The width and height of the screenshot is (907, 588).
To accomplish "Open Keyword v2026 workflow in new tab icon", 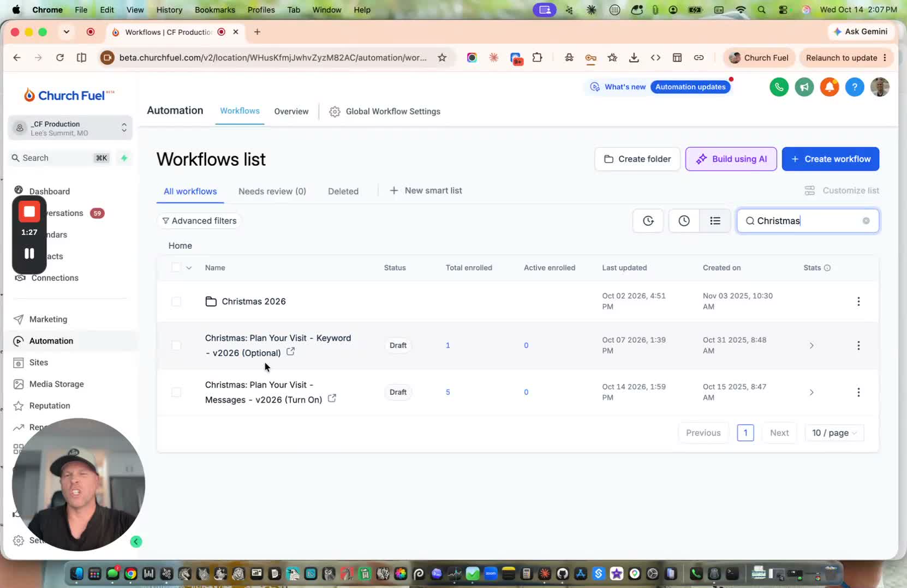I will [291, 352].
